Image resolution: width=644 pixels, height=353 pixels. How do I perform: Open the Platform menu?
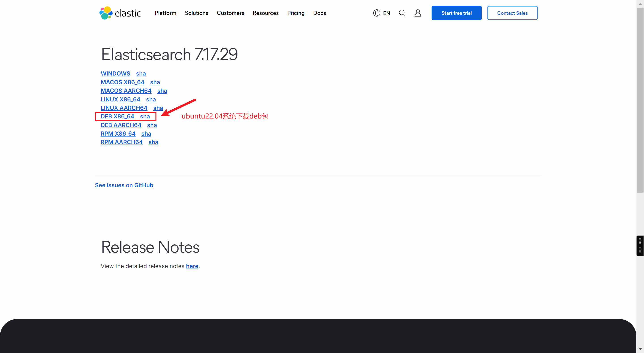pyautogui.click(x=165, y=13)
